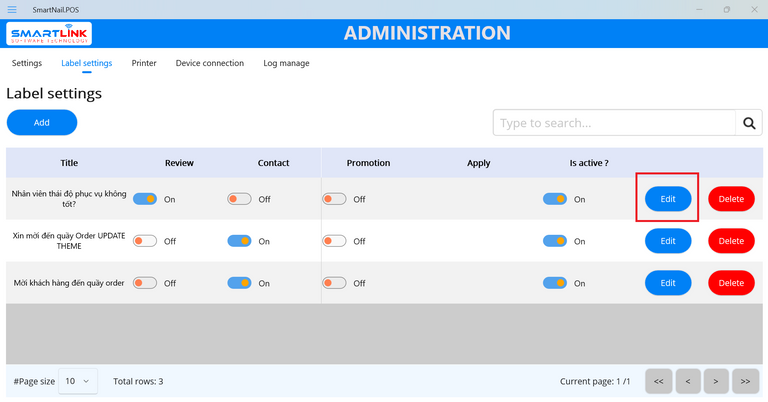The image size is (768, 402).
Task: Open the Page size dropdown
Action: pos(78,381)
